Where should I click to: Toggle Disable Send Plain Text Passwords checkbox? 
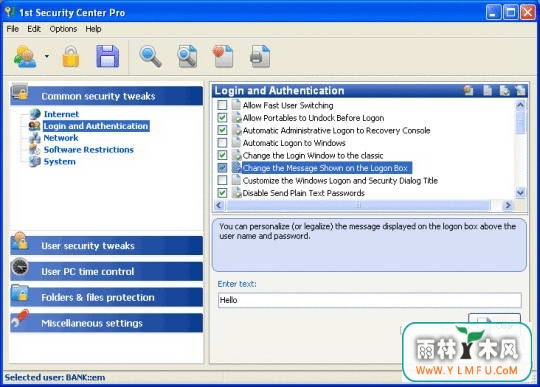pyautogui.click(x=222, y=193)
